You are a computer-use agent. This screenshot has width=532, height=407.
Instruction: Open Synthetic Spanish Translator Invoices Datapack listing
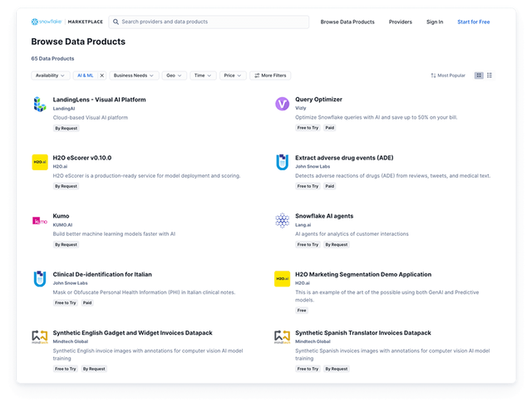pos(363,333)
